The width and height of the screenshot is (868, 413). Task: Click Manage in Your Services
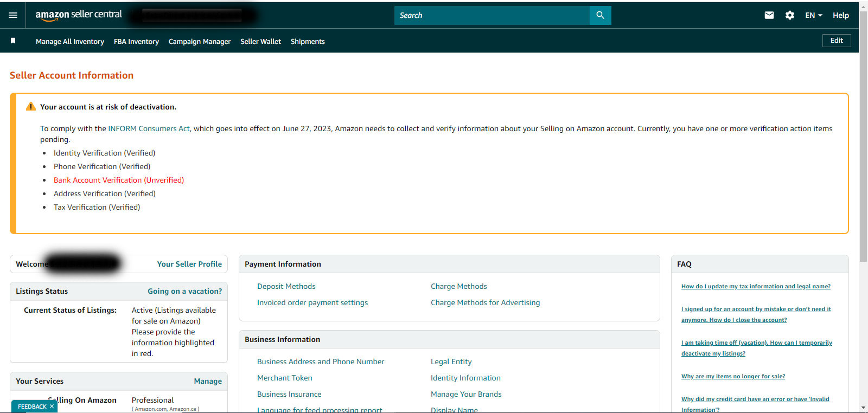pos(208,381)
